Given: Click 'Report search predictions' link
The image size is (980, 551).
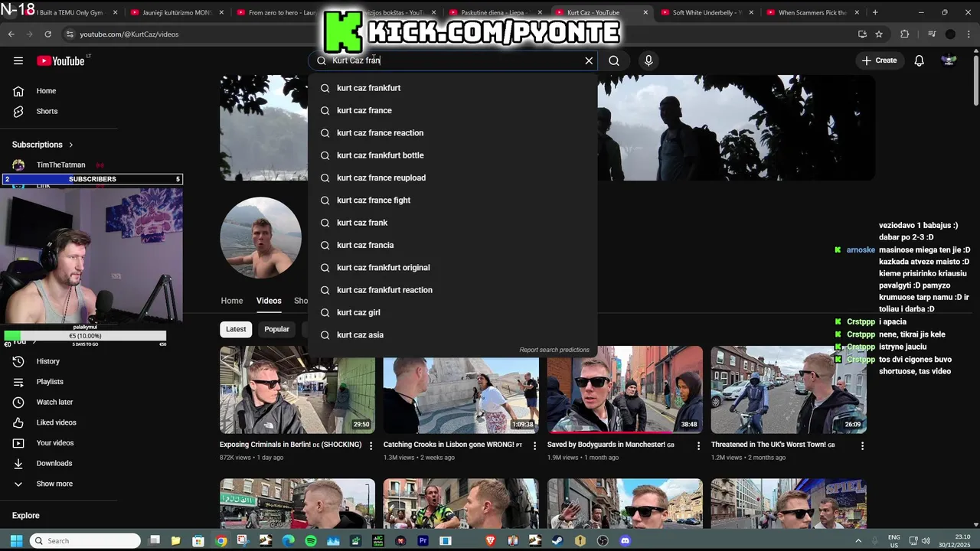Looking at the screenshot, I should (554, 350).
